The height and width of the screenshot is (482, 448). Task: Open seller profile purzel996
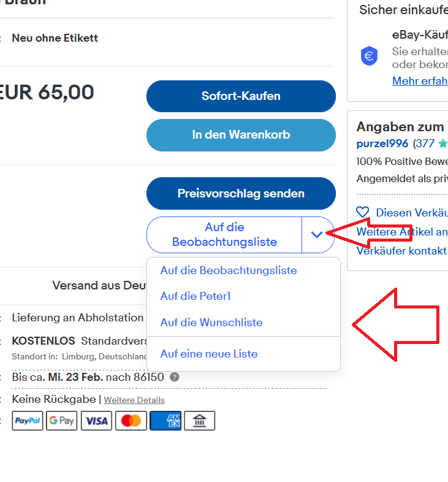[383, 143]
